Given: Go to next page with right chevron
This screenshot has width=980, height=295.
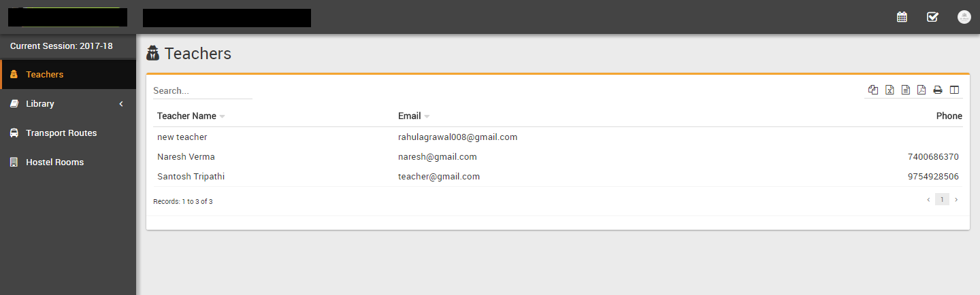Looking at the screenshot, I should (x=956, y=199).
